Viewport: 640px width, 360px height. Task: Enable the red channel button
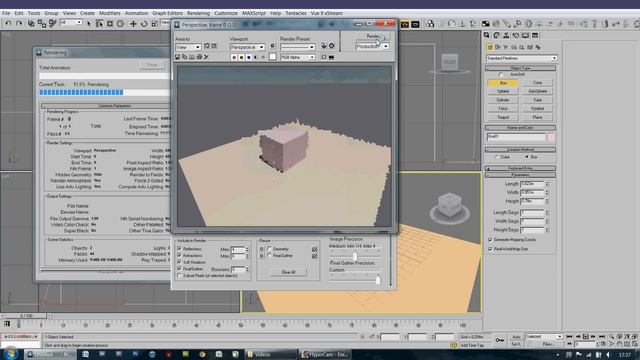pyautogui.click(x=234, y=57)
